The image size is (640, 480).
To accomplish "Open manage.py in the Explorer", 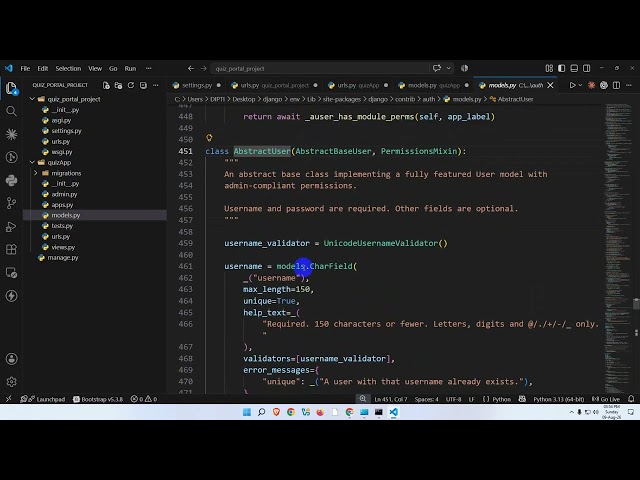I will 62,258.
